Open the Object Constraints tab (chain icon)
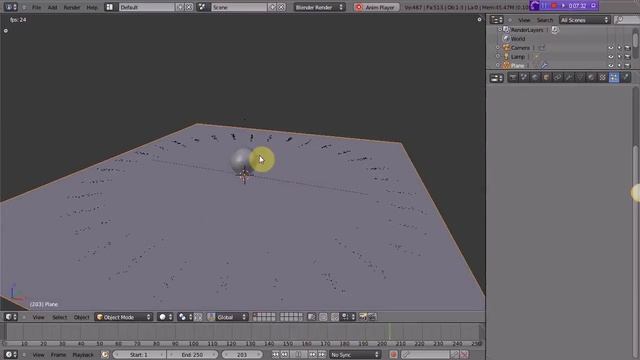 [x=557, y=78]
